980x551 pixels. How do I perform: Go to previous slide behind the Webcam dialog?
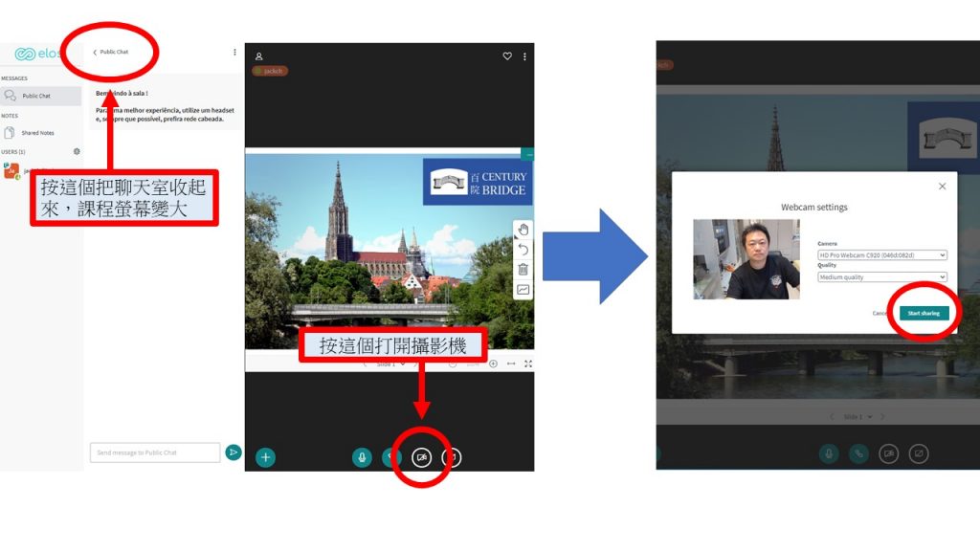832,417
